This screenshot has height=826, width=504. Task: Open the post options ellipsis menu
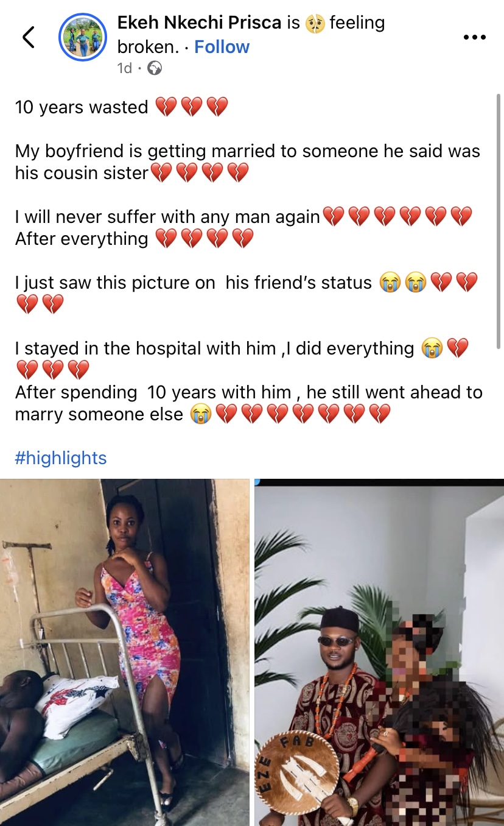[x=474, y=37]
